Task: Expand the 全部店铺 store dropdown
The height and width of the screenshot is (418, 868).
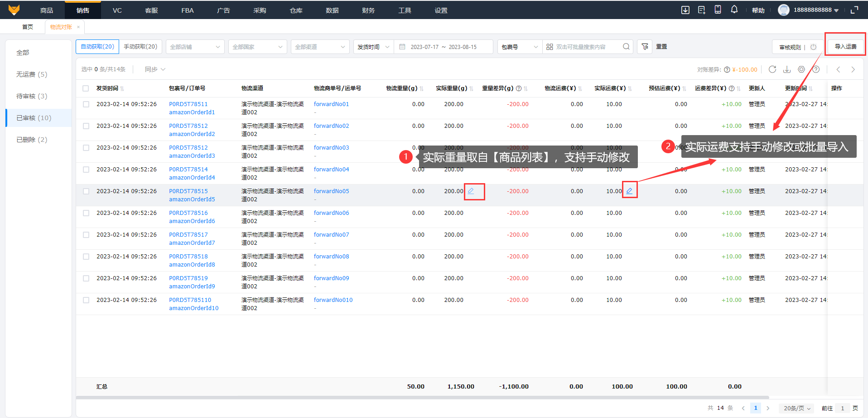Action: [x=195, y=47]
